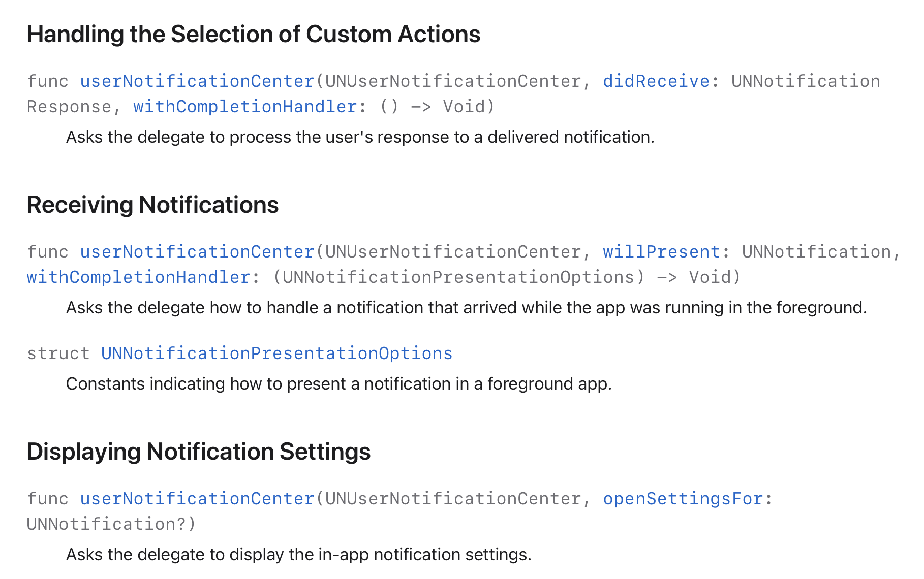Open userNotificationCenter link under Receiving Notifications

[x=197, y=252]
